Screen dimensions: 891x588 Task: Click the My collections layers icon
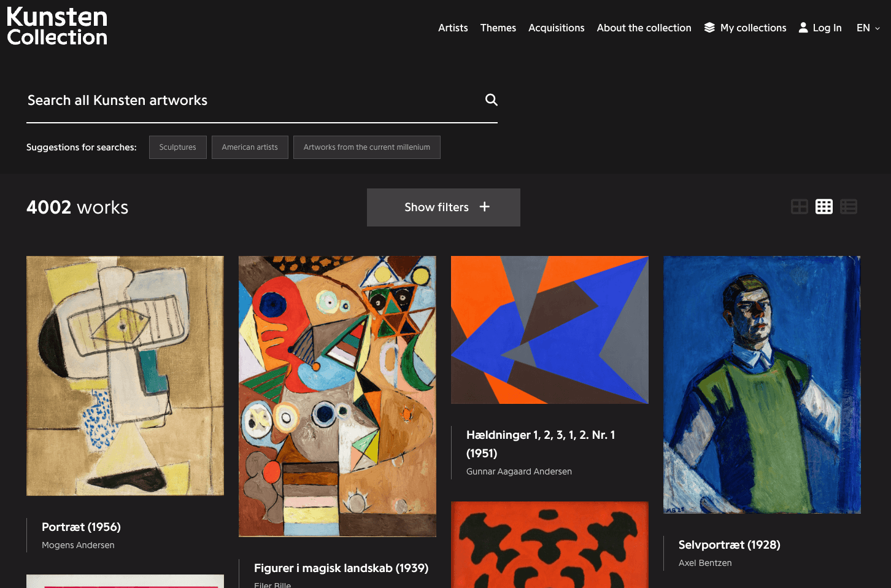pos(709,28)
